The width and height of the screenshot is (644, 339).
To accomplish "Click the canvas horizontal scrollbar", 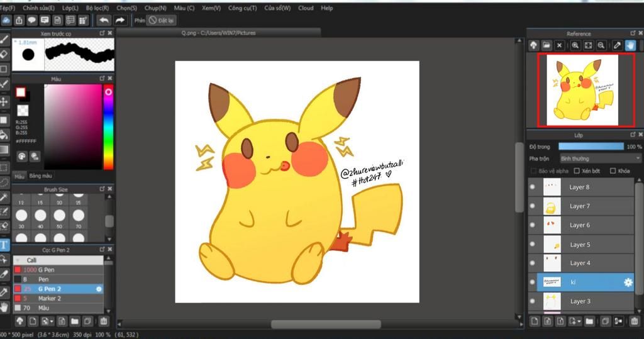I will pos(326,324).
